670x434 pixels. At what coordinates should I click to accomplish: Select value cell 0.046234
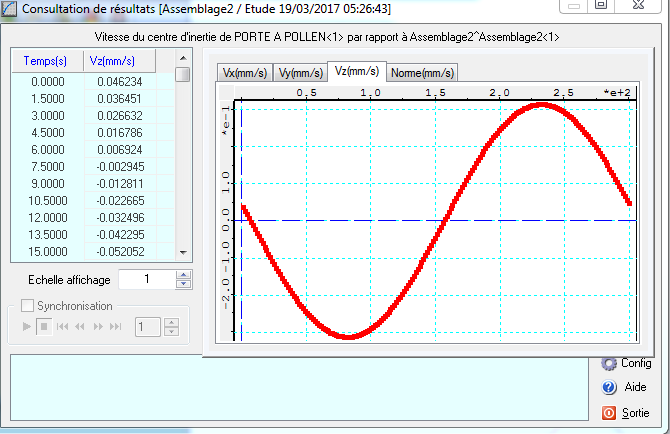click(x=120, y=82)
